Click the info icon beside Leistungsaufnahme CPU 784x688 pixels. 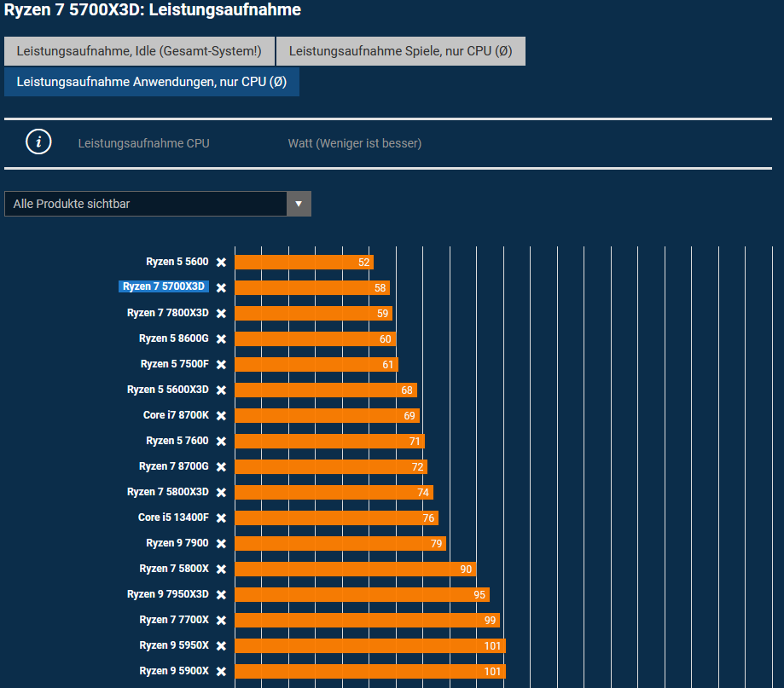[x=38, y=142]
